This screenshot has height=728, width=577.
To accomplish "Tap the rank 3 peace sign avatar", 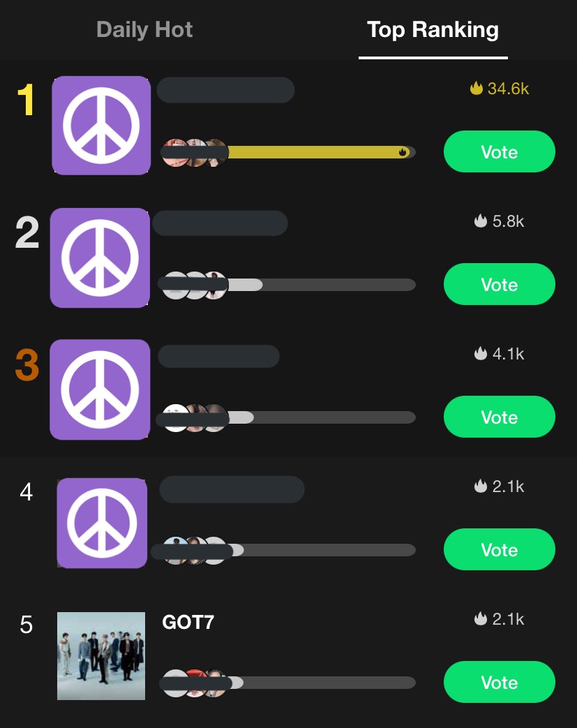I will tap(100, 389).
